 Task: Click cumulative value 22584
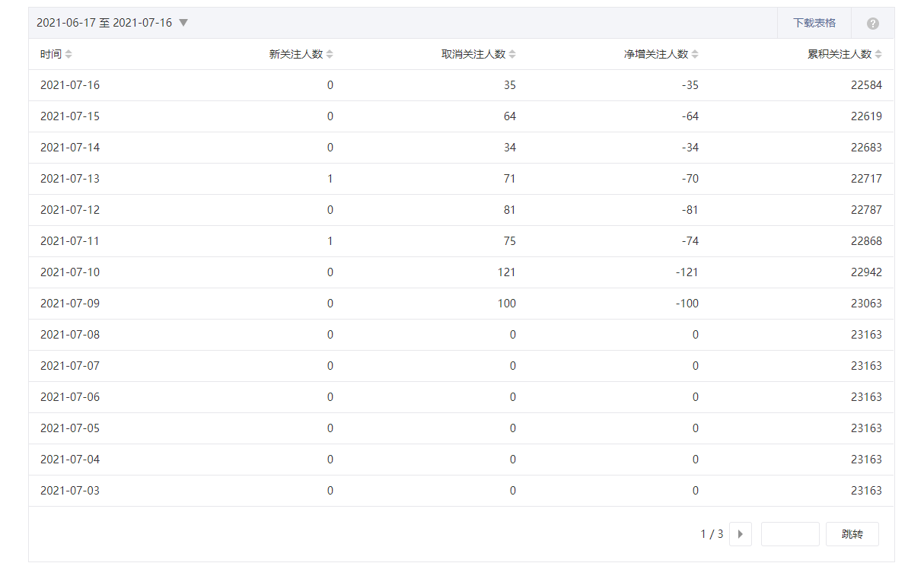point(866,85)
